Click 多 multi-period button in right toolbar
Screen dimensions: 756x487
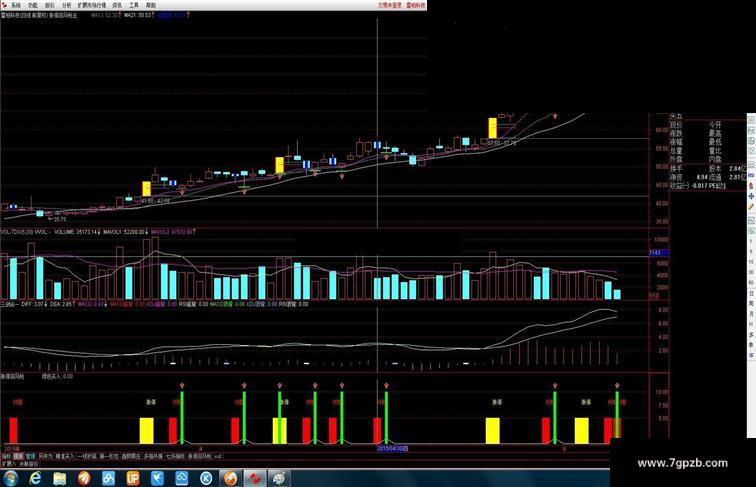[x=751, y=334]
